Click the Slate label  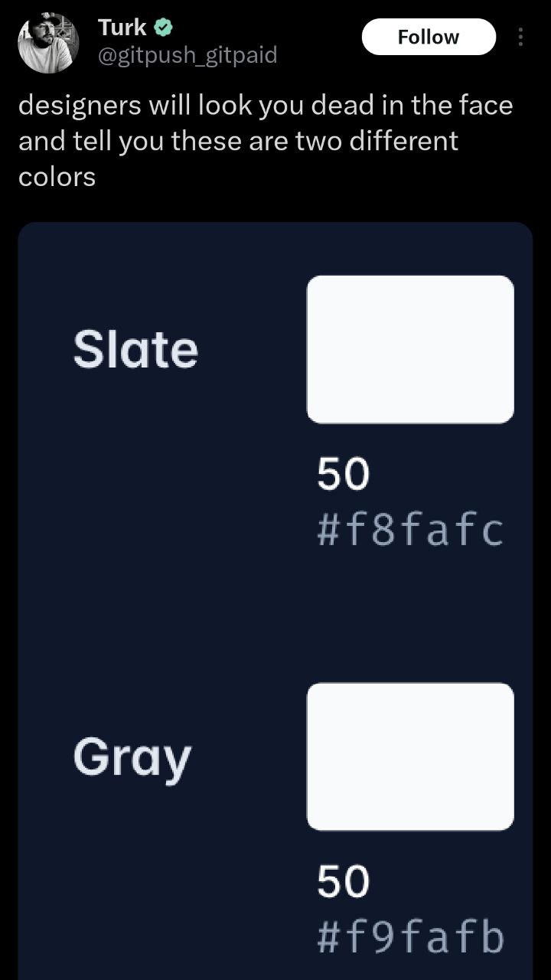pos(135,350)
